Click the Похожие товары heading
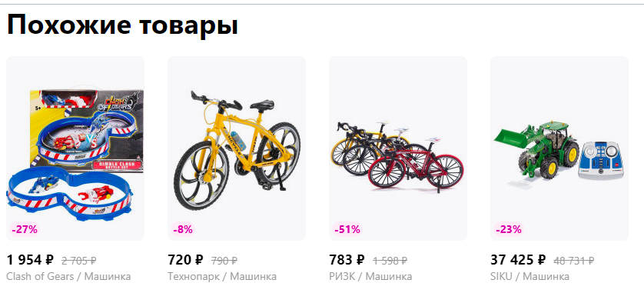Viewport: 644px width, 303px height. pyautogui.click(x=123, y=25)
